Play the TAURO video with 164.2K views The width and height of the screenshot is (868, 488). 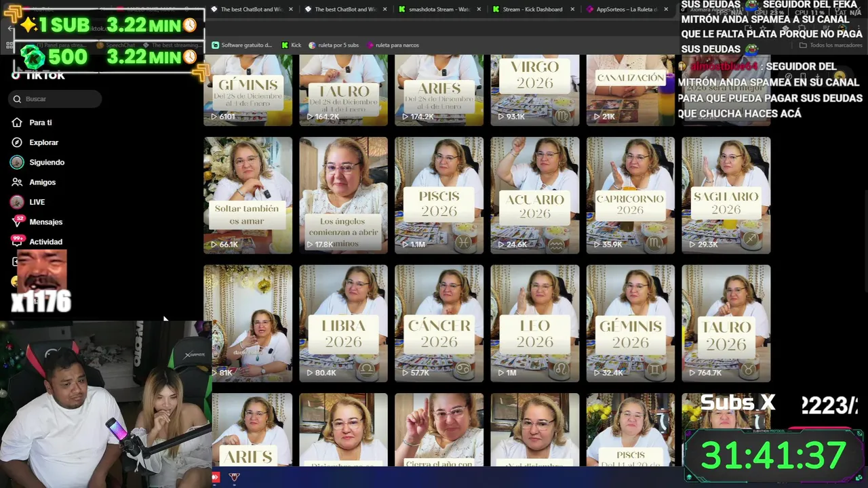(344, 90)
